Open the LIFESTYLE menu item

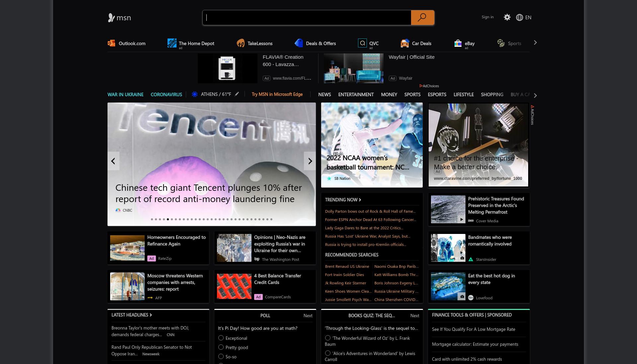(x=463, y=95)
